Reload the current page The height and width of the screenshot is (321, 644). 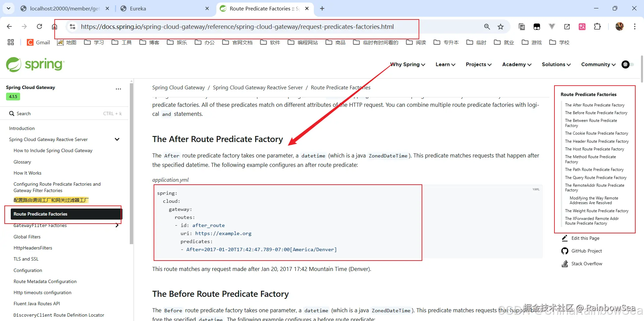[x=39, y=27]
